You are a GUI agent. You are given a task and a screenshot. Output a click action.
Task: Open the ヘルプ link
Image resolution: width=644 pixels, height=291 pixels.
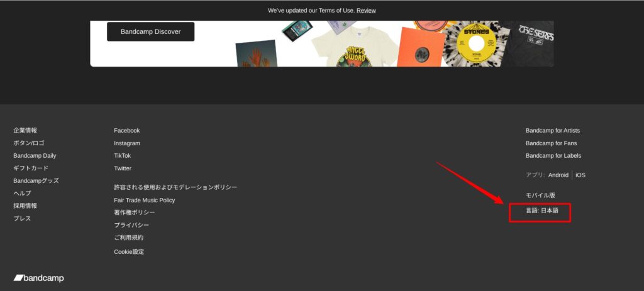click(x=22, y=194)
